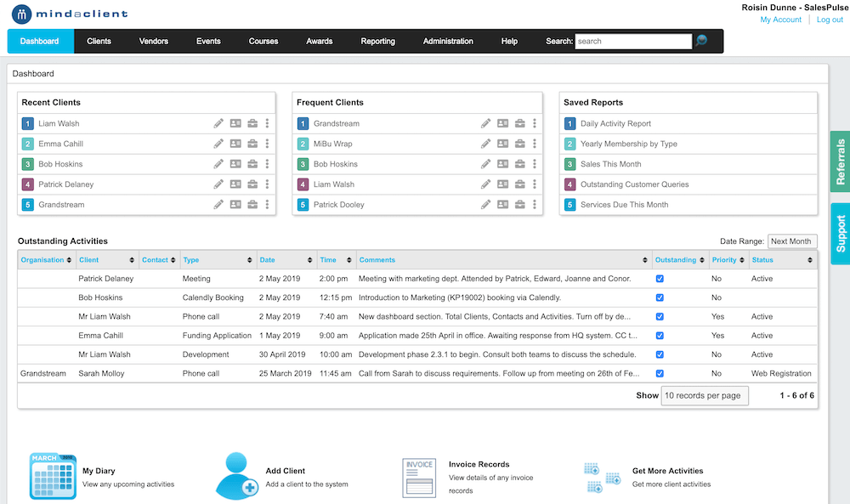This screenshot has height=504, width=850.
Task: Open more options menu for MiBu Wrap
Action: pos(535,144)
